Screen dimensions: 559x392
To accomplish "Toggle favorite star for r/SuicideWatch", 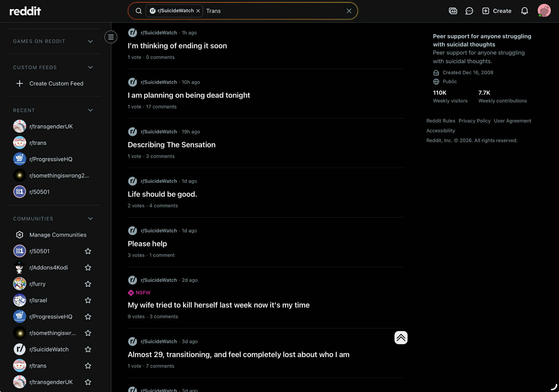I will 88,349.
